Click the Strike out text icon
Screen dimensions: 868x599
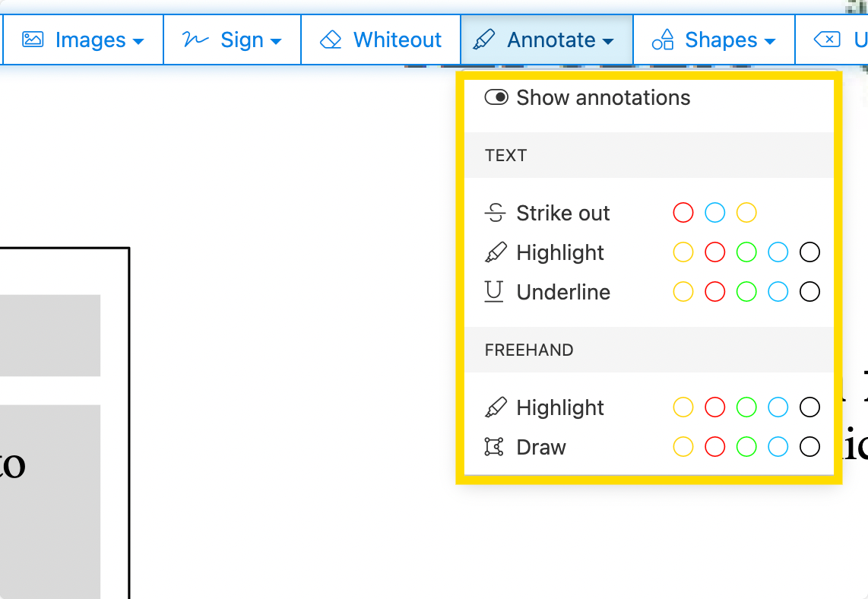coord(495,213)
